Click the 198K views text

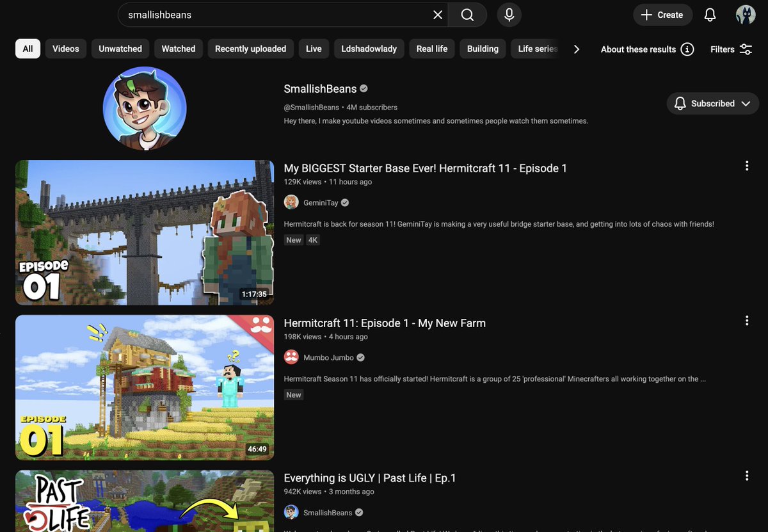(x=303, y=337)
